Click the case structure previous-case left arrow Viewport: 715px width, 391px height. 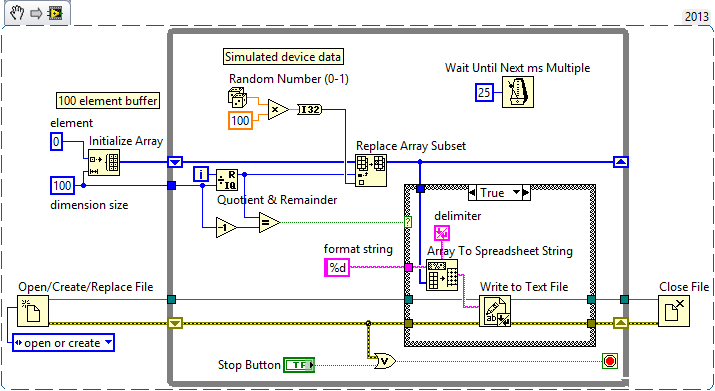coord(472,193)
